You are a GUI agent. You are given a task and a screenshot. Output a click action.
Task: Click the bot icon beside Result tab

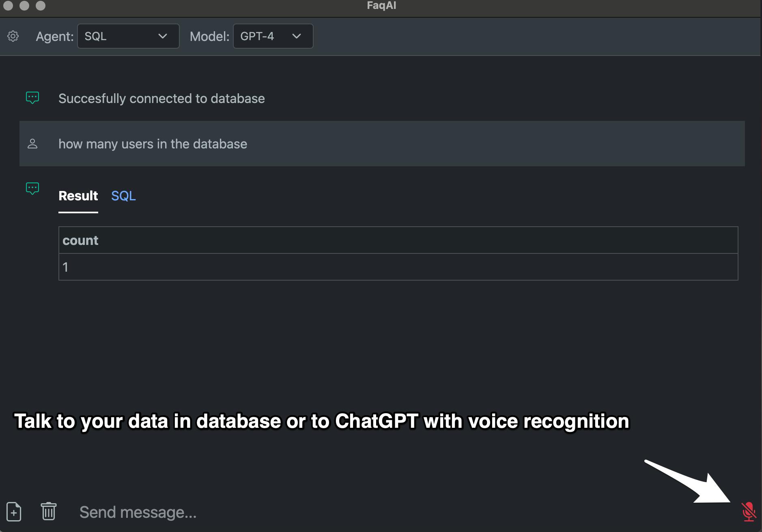point(32,189)
